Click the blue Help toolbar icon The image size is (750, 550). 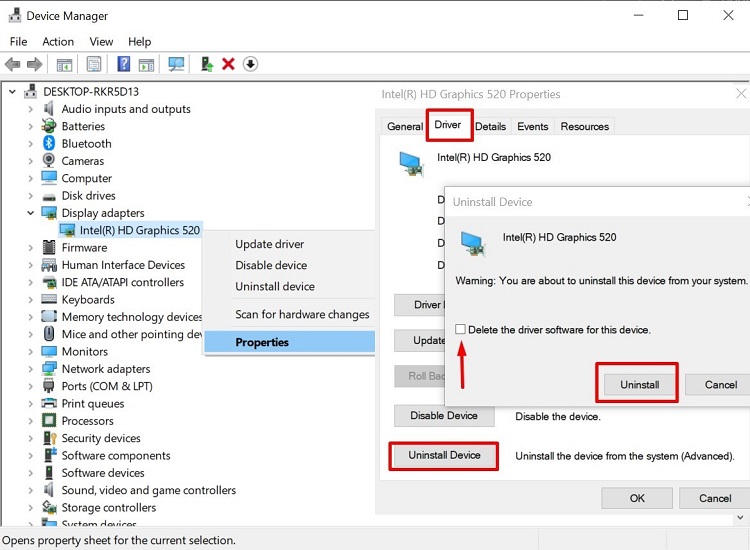click(x=124, y=64)
